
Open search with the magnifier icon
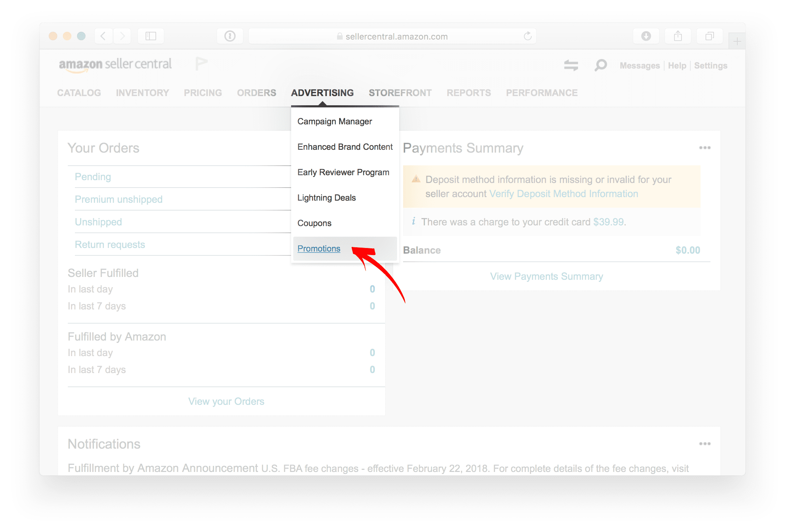point(601,65)
